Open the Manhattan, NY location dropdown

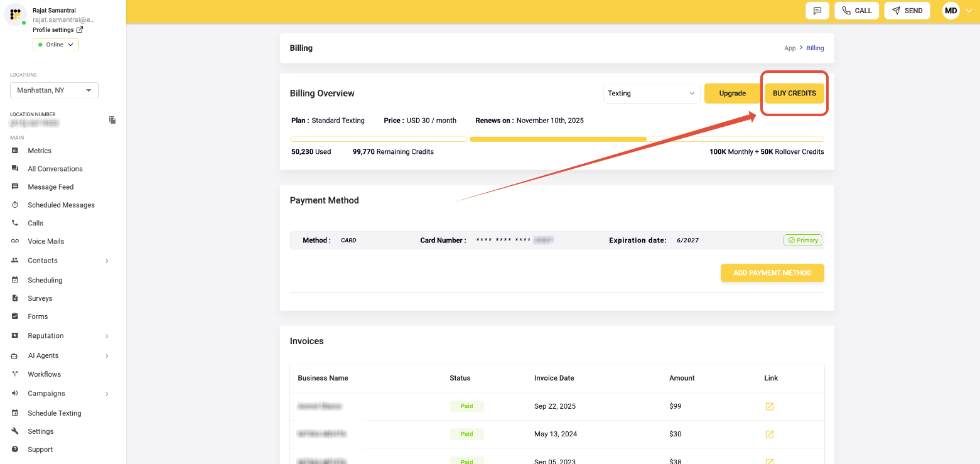pos(54,90)
